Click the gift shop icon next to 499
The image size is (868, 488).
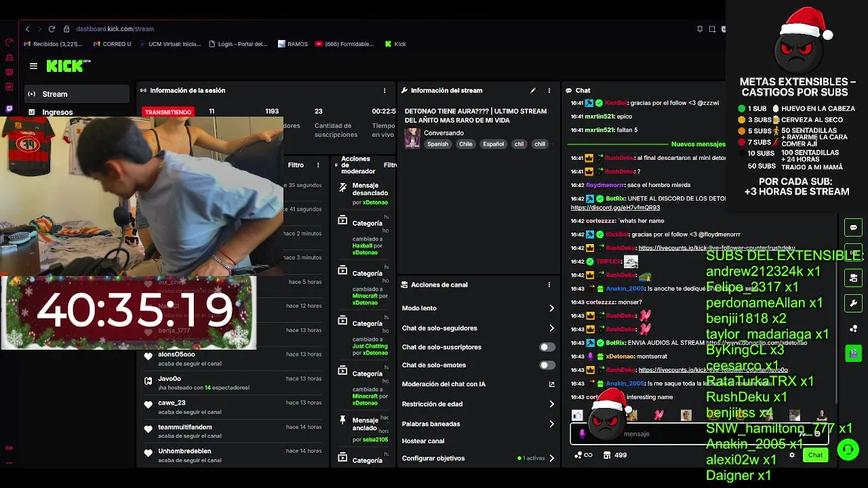click(x=607, y=455)
